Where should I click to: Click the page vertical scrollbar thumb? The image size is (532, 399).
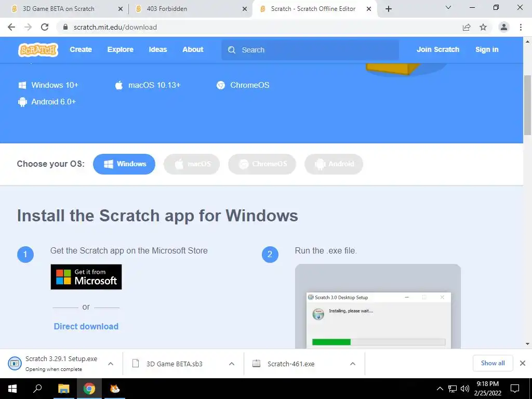527,105
